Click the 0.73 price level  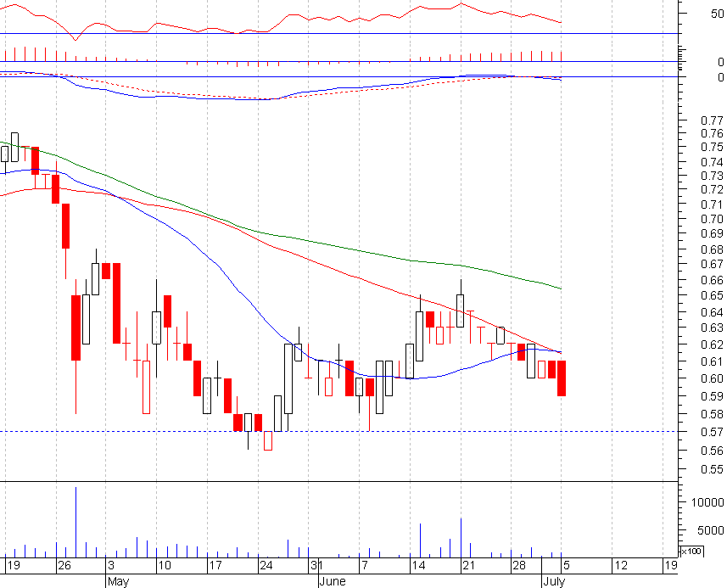click(712, 176)
